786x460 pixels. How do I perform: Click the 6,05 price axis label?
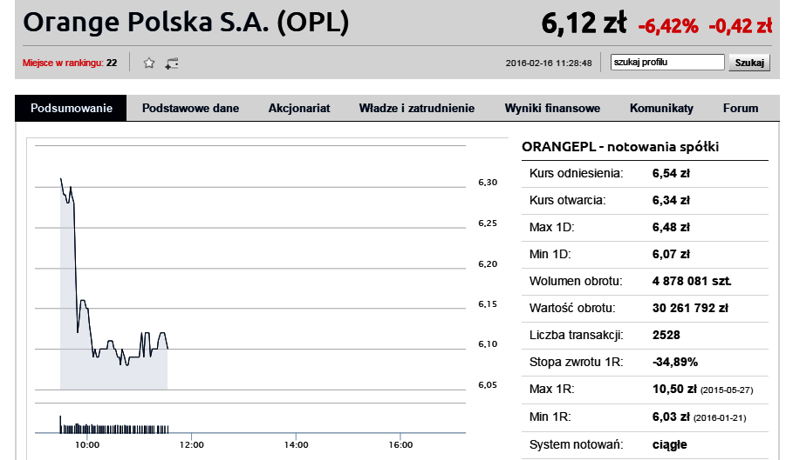pos(488,385)
